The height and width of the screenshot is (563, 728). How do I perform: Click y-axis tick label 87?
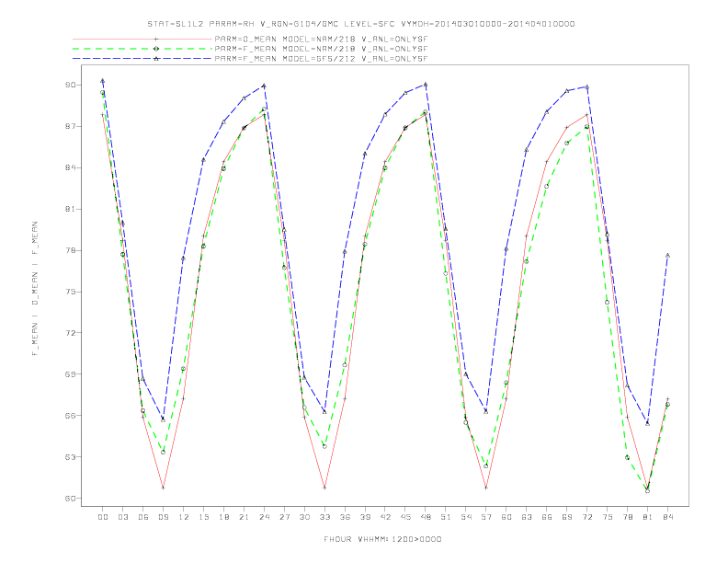73,126
